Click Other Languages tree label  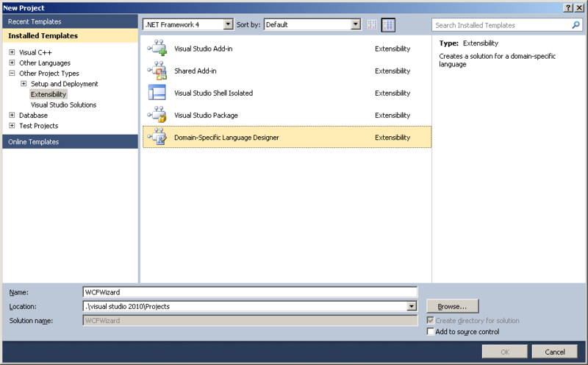45,63
